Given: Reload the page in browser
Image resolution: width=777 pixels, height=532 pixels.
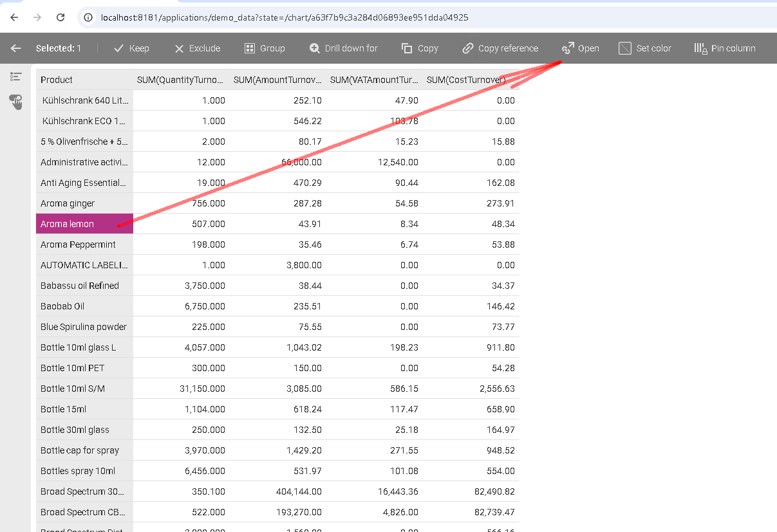Looking at the screenshot, I should [x=61, y=17].
